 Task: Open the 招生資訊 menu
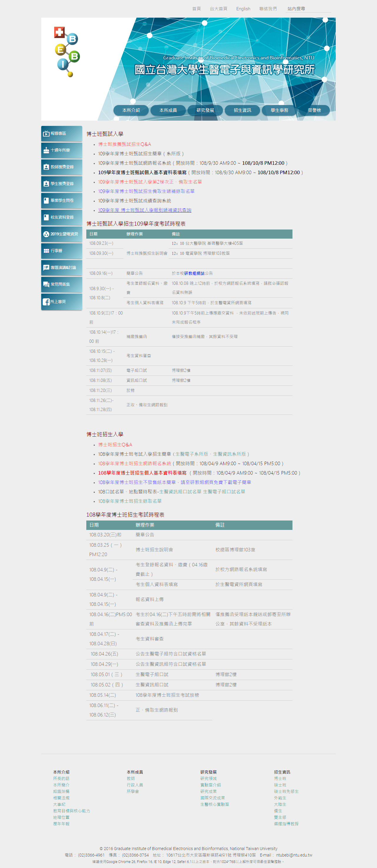tap(242, 110)
